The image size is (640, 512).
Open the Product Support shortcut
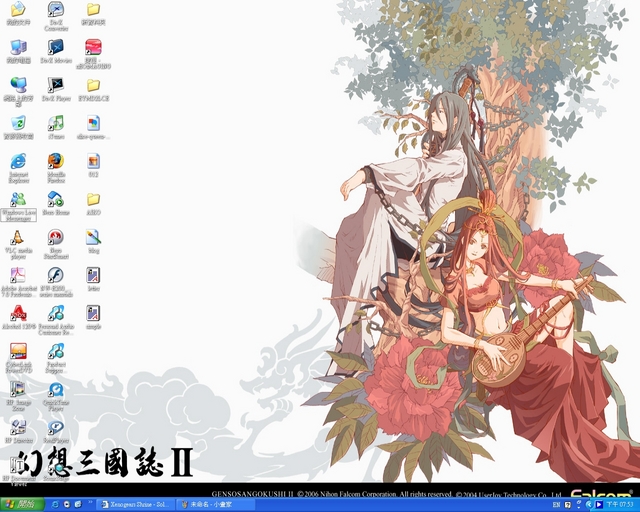(x=56, y=351)
